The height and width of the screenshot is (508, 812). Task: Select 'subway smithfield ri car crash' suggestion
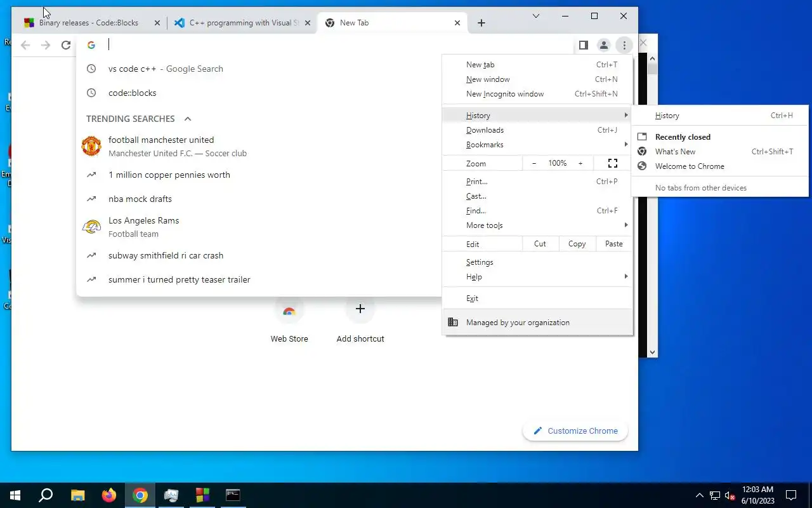(x=259, y=255)
